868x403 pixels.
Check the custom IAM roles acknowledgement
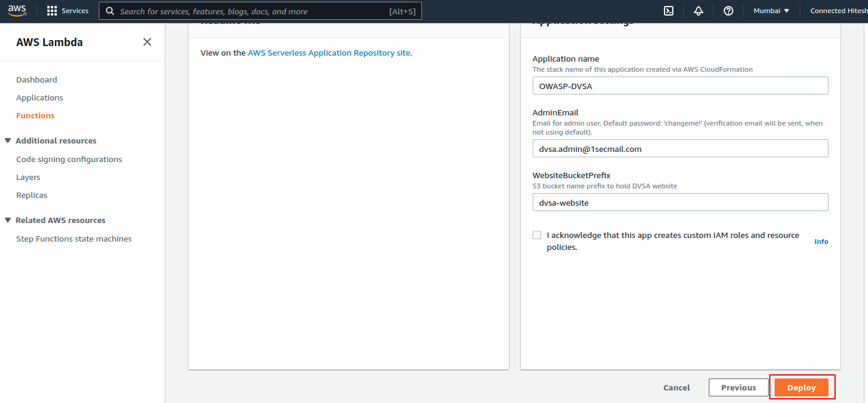[537, 234]
